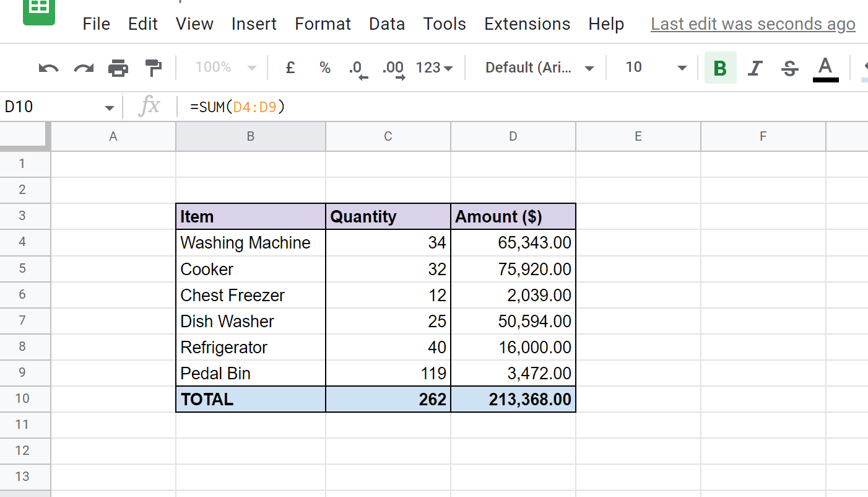
Task: Open the Extensions menu
Action: click(527, 24)
